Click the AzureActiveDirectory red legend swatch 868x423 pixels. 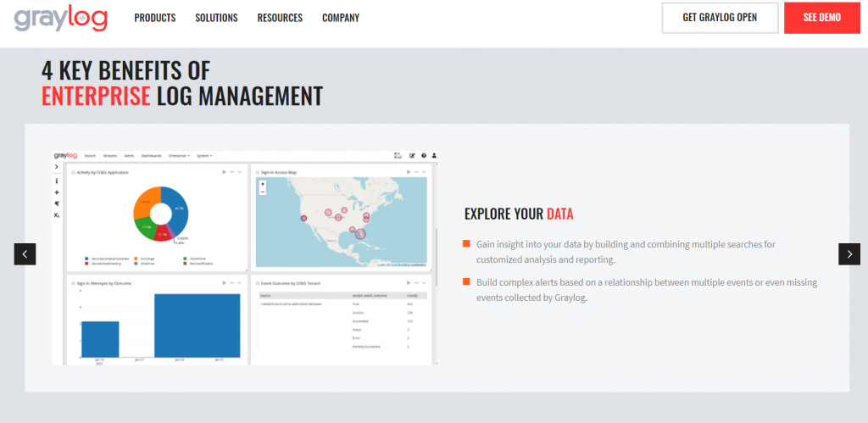[x=87, y=264]
